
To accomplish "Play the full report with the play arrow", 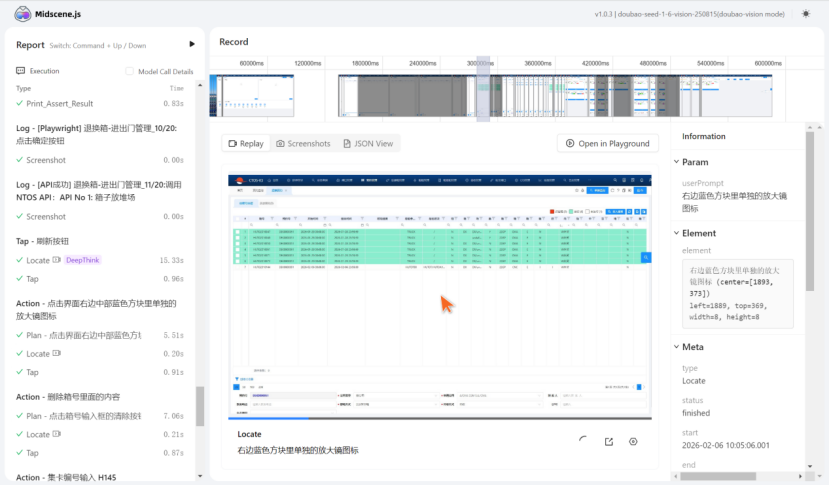I will (192, 44).
